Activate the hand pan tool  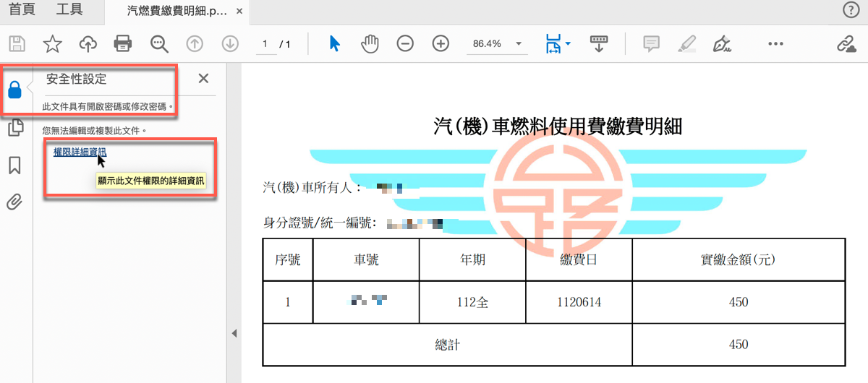click(370, 44)
